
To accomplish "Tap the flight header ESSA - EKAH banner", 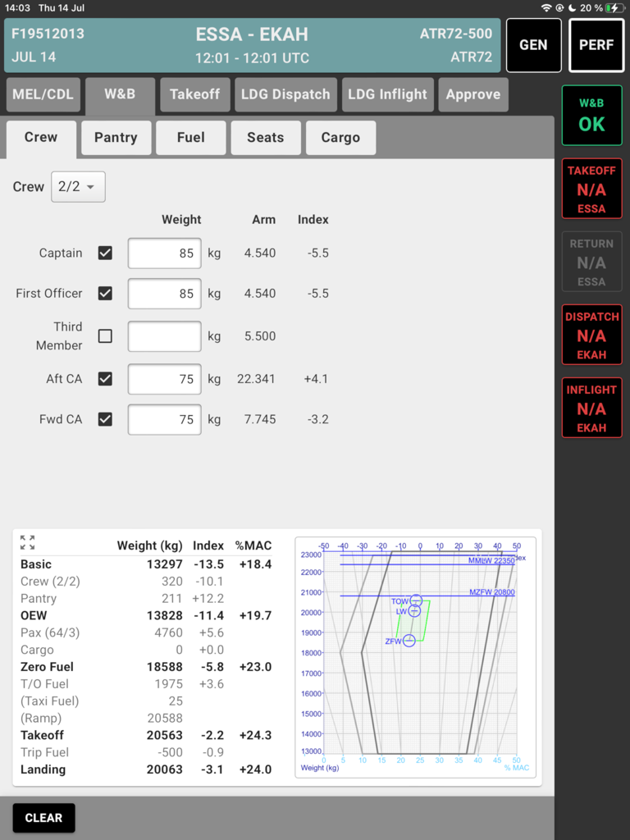I will [x=251, y=45].
